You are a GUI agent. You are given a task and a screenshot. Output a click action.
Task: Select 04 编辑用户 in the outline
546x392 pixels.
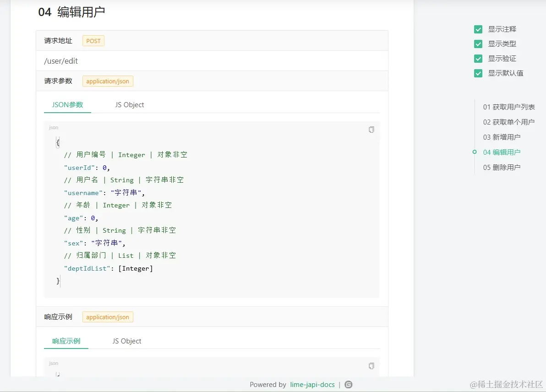click(x=502, y=152)
